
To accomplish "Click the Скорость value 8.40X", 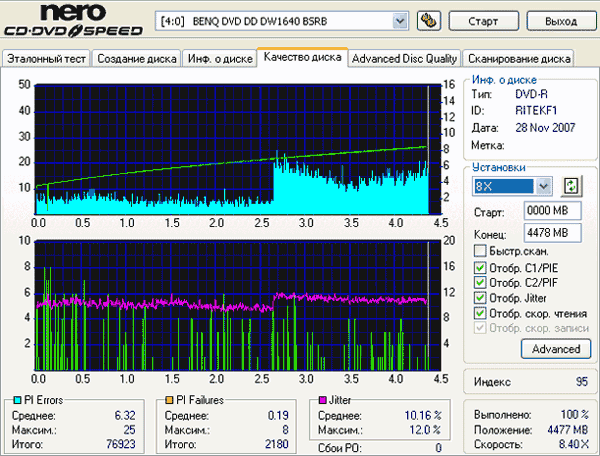I will [574, 444].
